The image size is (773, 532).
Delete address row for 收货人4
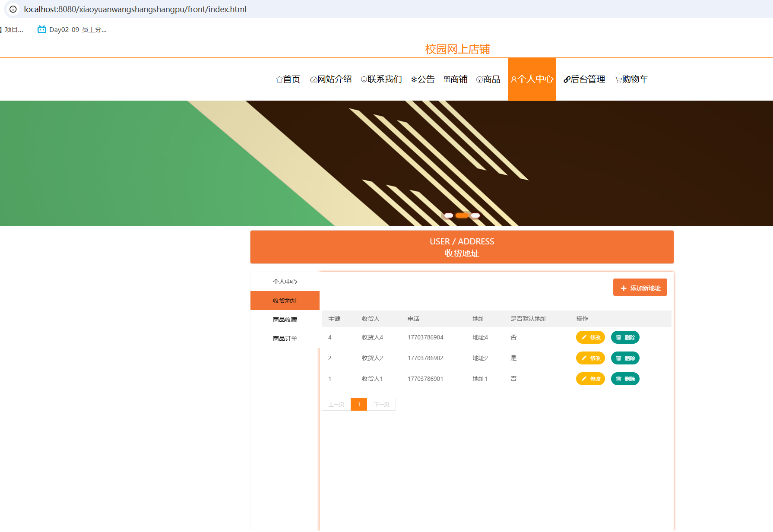pyautogui.click(x=625, y=337)
